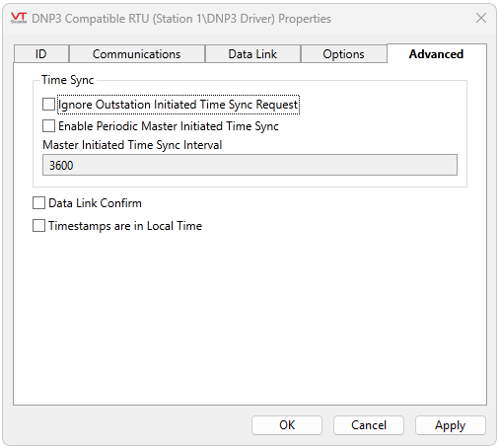Click the Master Initiated Time Sync Interval label
The image size is (499, 448).
click(x=132, y=145)
